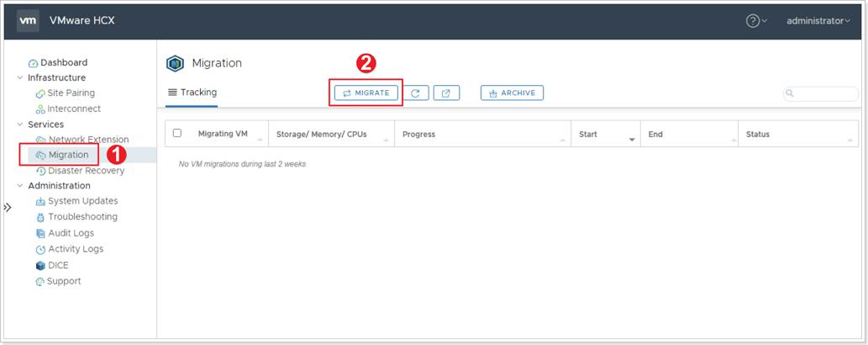Click the Troubleshooting bug icon

pyautogui.click(x=40, y=217)
